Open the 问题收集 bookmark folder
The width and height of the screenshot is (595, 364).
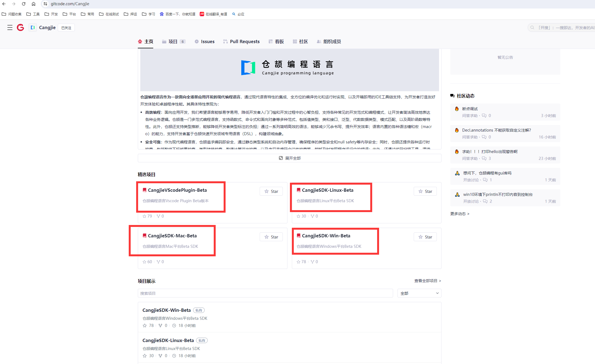[12, 14]
